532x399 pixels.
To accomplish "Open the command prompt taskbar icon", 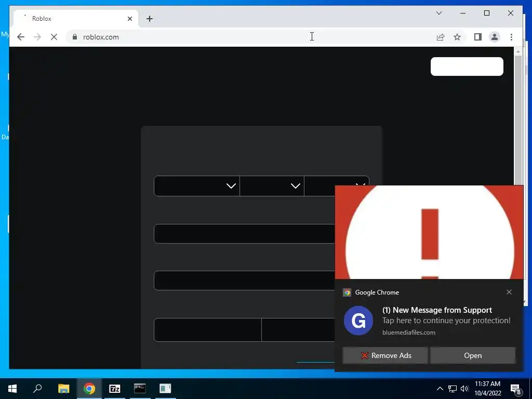I will pos(140,389).
